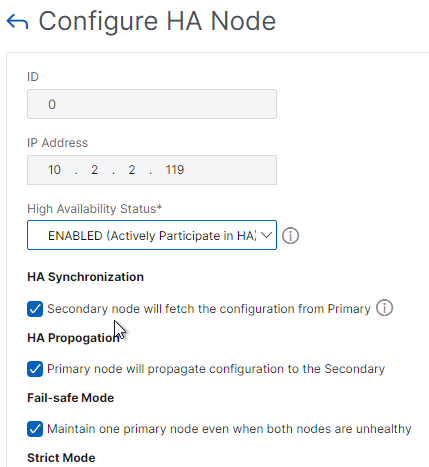Viewport: 429px width, 467px height.
Task: Disable the Fail-safe Mode checkbox
Action: click(x=35, y=429)
